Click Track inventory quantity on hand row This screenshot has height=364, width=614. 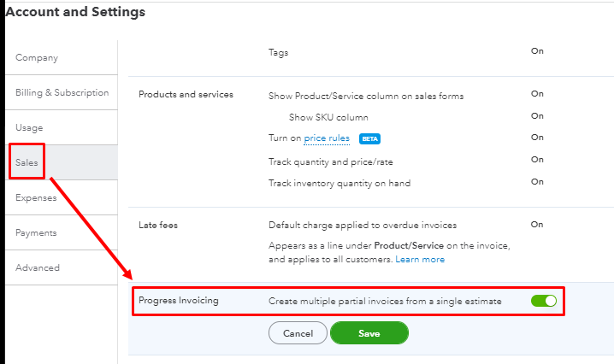(x=339, y=183)
